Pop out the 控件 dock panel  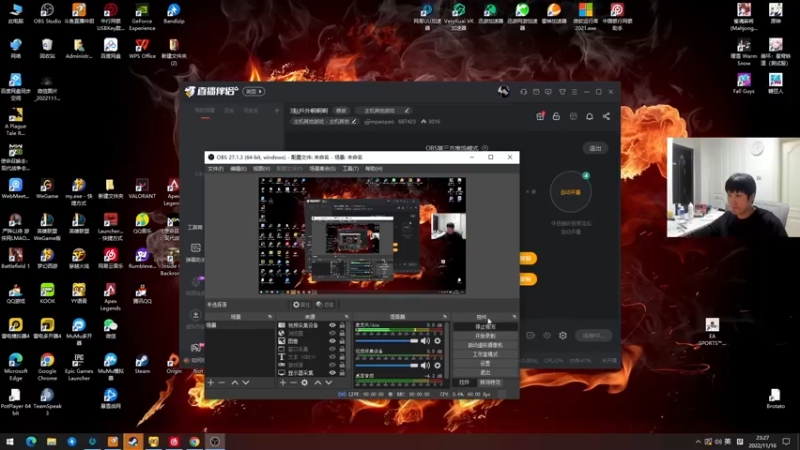tap(514, 317)
